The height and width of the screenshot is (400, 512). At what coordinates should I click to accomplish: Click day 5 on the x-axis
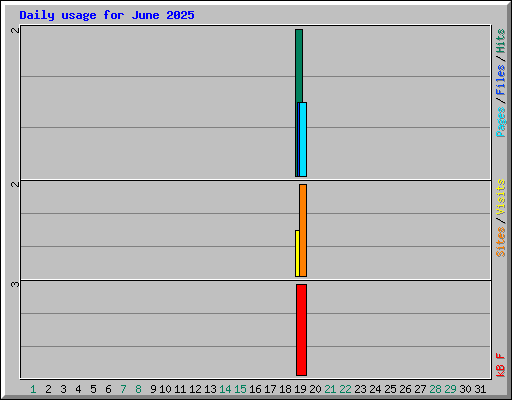tap(93, 389)
